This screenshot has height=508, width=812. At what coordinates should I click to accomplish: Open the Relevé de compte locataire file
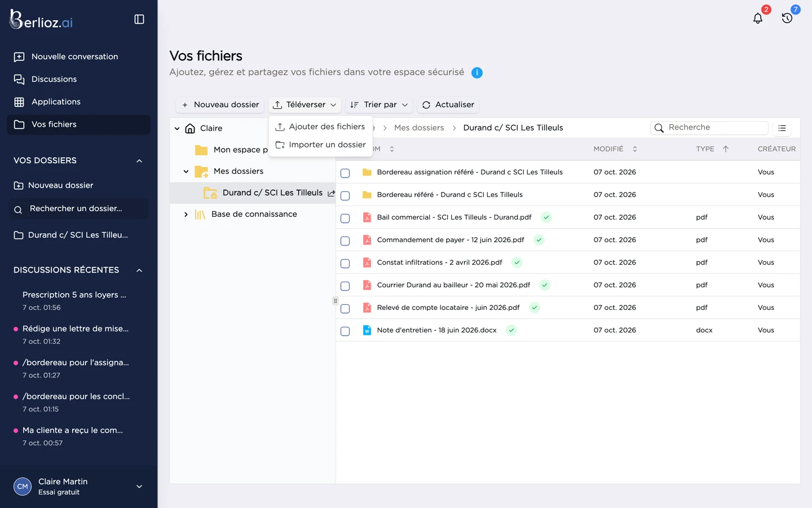click(448, 308)
